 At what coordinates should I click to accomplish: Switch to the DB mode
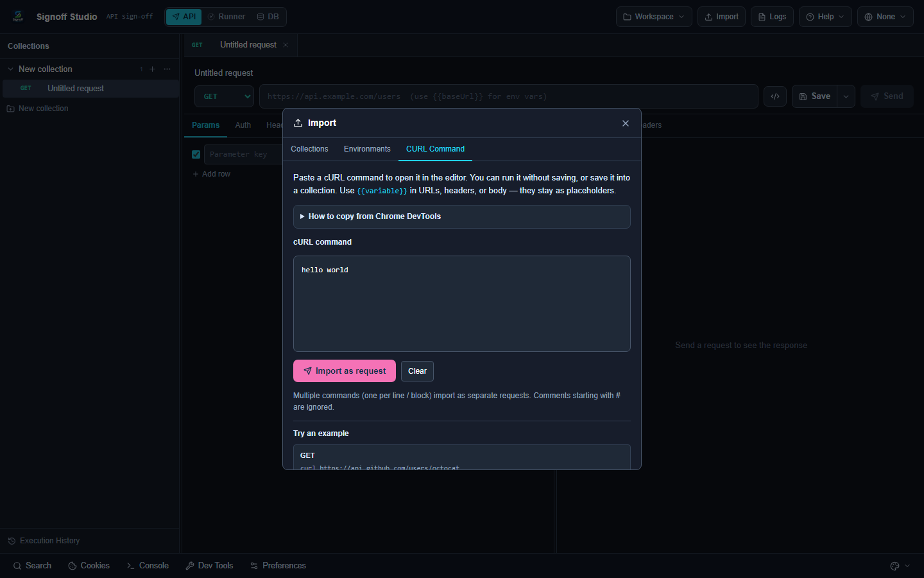[268, 17]
